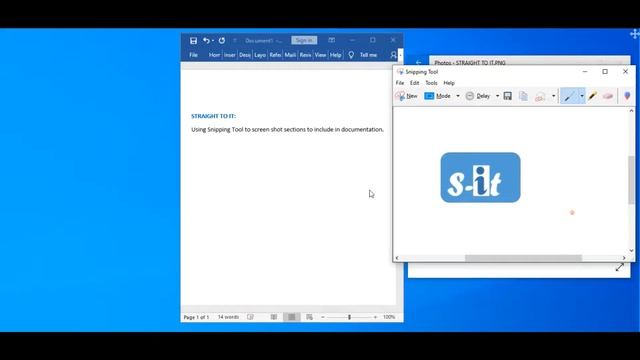Click the zoom in plus button in Word
This screenshot has width=640, height=360.
[375, 317]
